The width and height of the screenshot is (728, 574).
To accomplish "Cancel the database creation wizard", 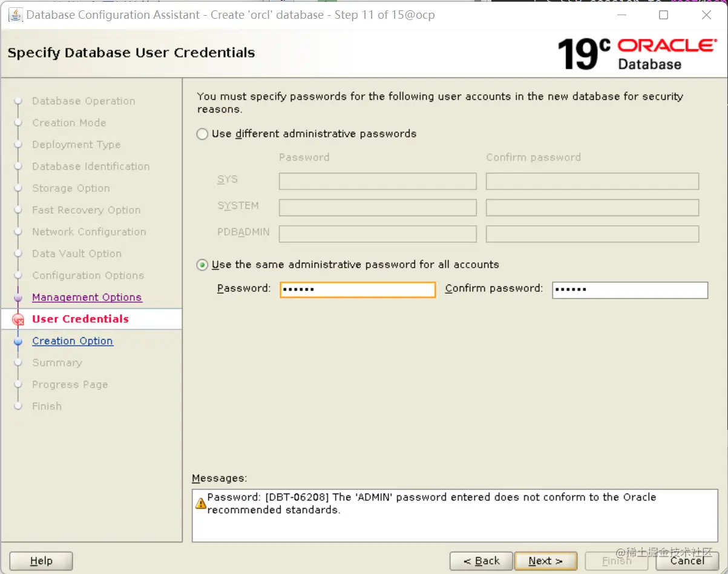I will (687, 561).
